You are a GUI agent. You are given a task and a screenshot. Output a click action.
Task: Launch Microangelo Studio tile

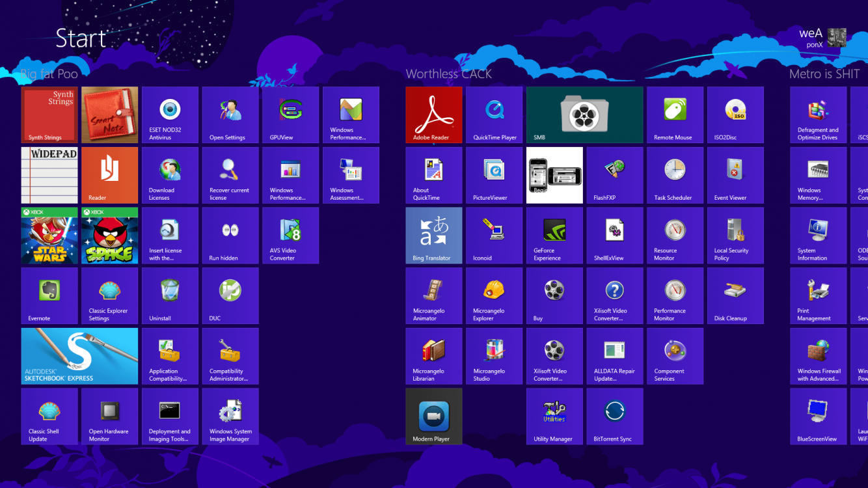tap(494, 356)
